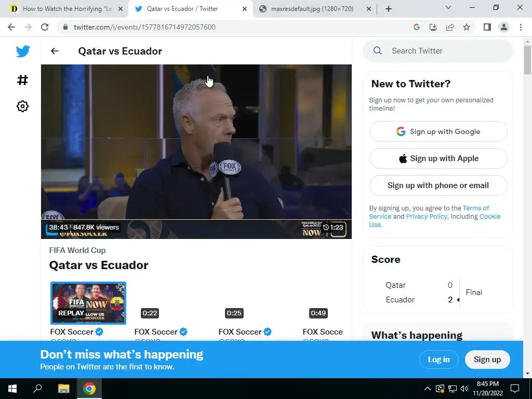The width and height of the screenshot is (532, 399).
Task: Click the install app icon in address bar
Action: 433,27
